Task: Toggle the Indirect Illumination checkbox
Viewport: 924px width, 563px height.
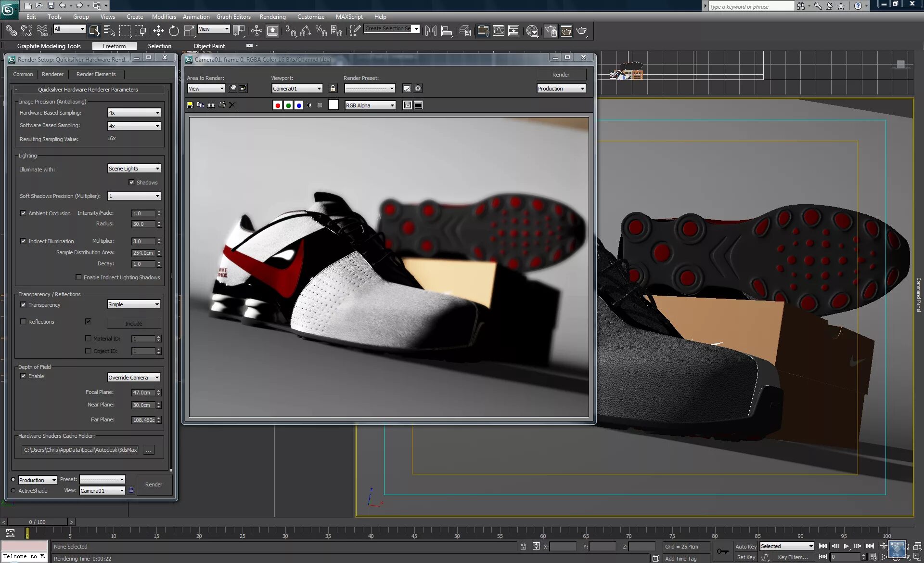Action: coord(24,240)
